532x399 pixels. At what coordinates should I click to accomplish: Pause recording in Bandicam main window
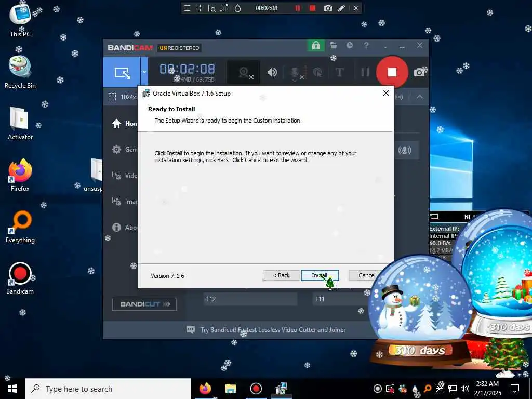click(x=365, y=72)
